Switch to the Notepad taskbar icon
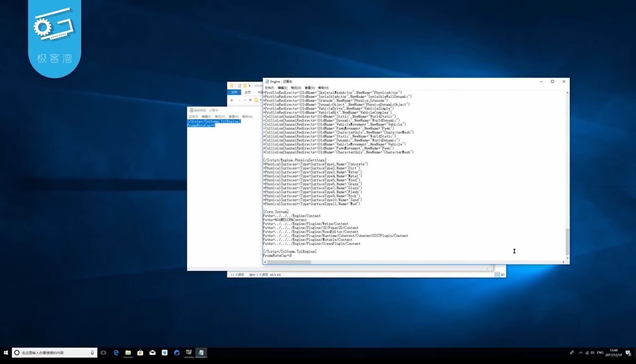Viewport: 636px width, 364px height. pos(201,353)
